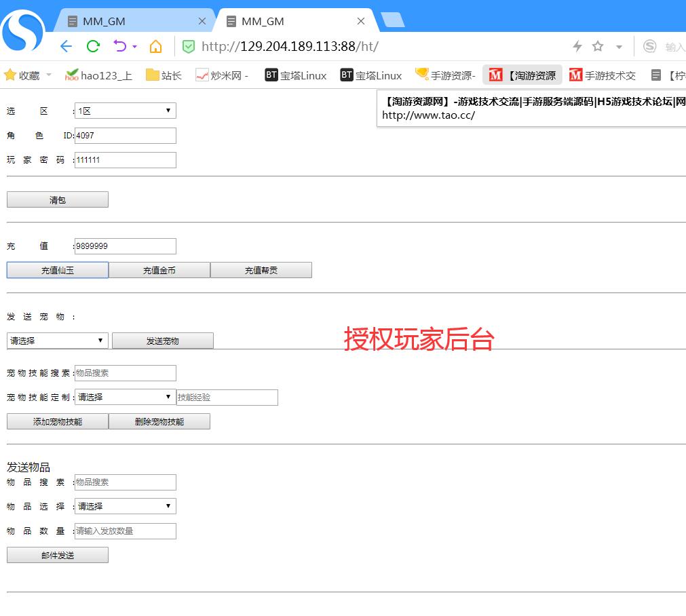The image size is (686, 616).
Task: Open the hao123 bookmark in bookmarks bar
Action: coord(98,75)
